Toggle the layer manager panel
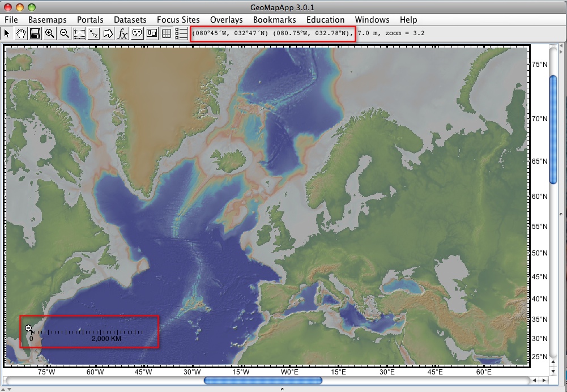 point(181,33)
